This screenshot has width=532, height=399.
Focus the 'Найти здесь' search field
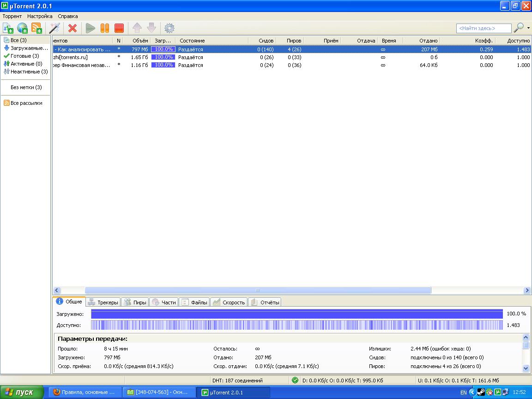[x=484, y=28]
